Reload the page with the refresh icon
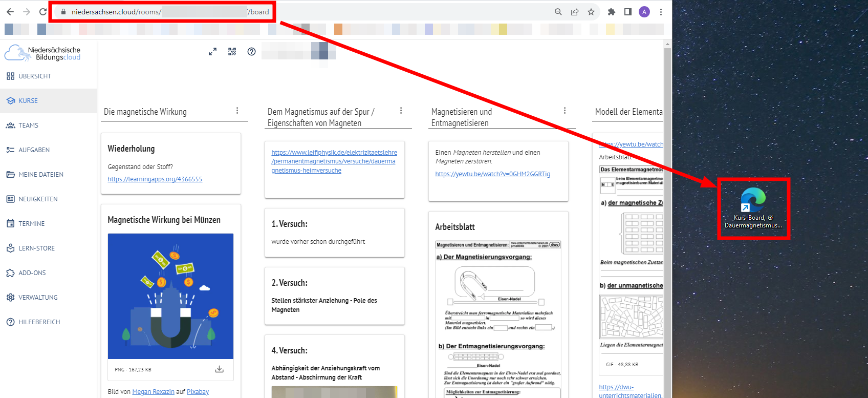The image size is (868, 398). tap(43, 12)
